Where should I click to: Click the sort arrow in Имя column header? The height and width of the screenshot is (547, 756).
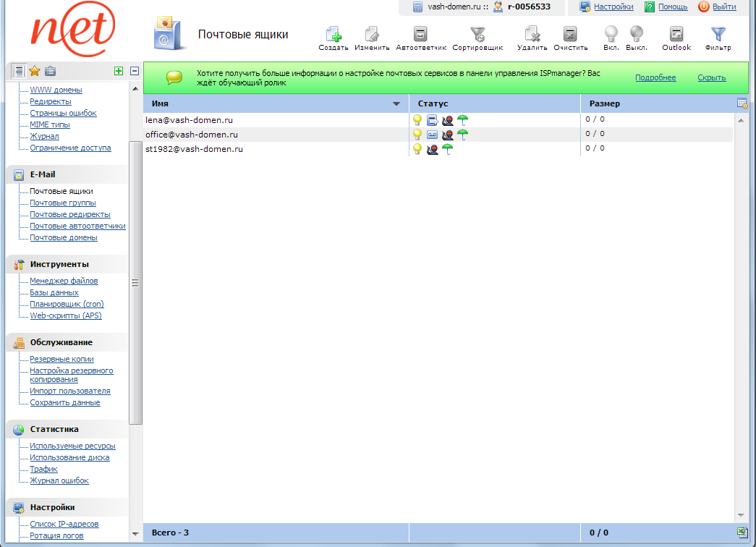[x=396, y=104]
